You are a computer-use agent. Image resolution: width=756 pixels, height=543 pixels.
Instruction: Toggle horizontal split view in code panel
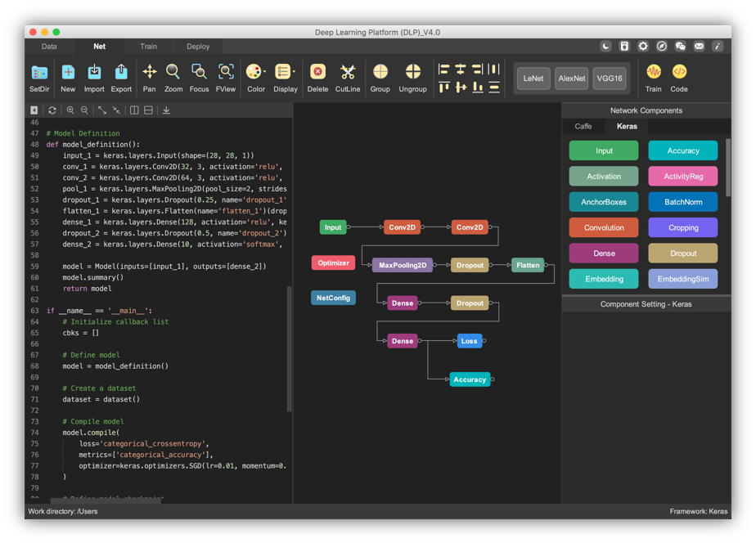click(x=148, y=110)
